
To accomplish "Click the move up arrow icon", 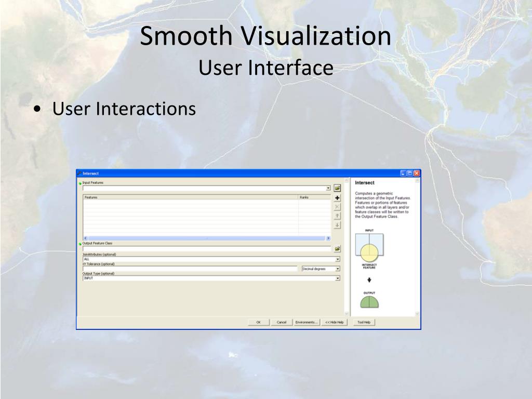I will [337, 216].
